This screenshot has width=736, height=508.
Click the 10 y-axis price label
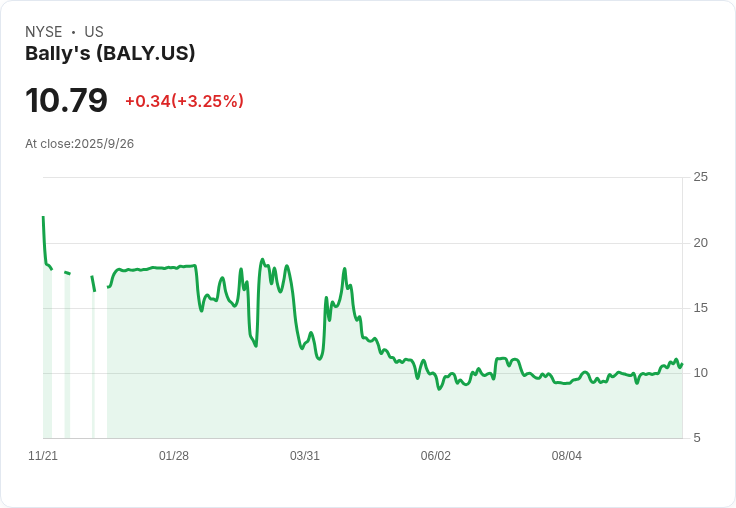[700, 373]
